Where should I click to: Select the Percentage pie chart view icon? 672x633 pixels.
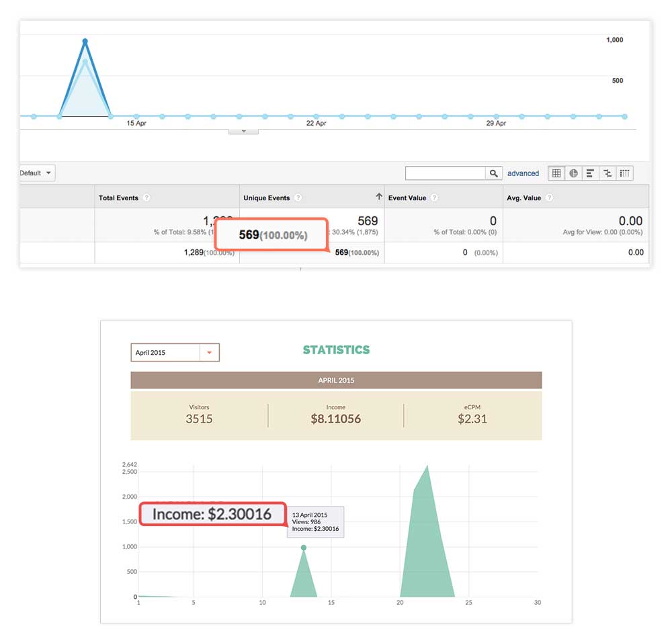(x=573, y=173)
